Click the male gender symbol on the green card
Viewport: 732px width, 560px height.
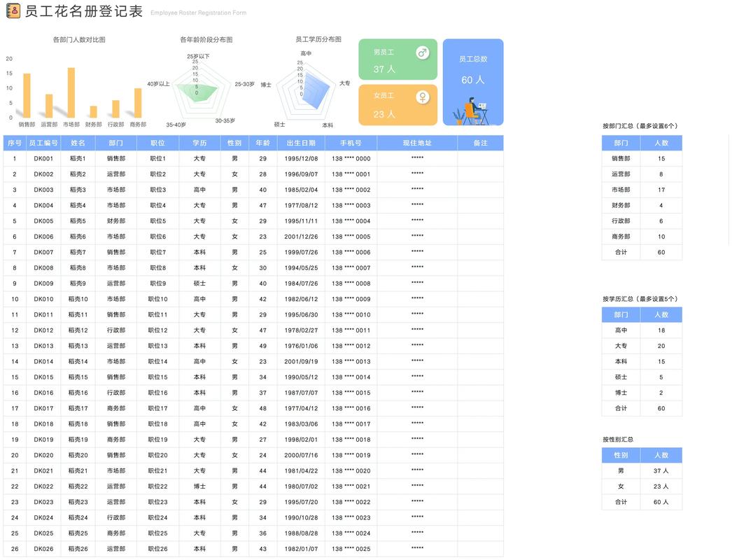[x=423, y=52]
